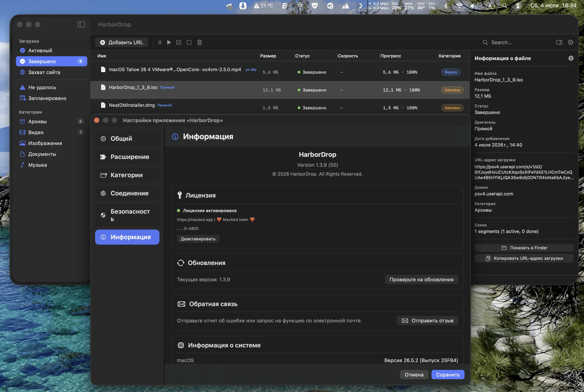Click «Проверьте на обновления» button

tap(421, 280)
